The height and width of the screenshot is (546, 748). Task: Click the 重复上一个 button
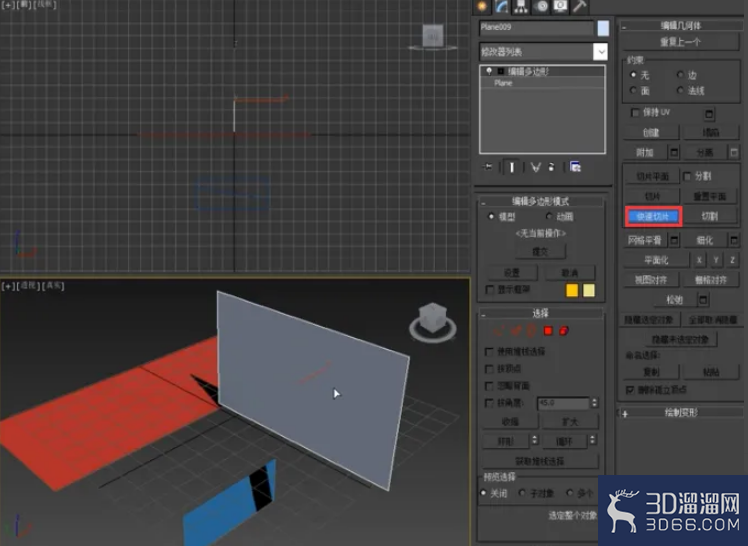[x=680, y=42]
